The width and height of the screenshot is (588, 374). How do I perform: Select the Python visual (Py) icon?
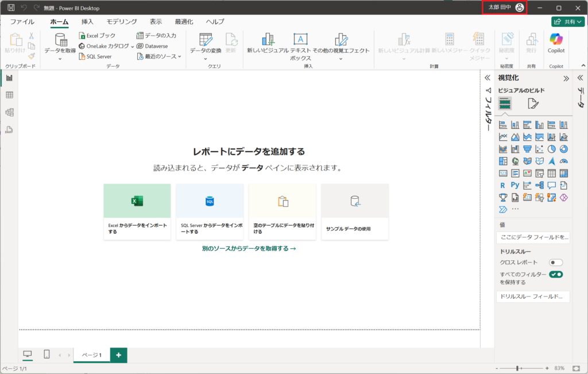click(515, 186)
